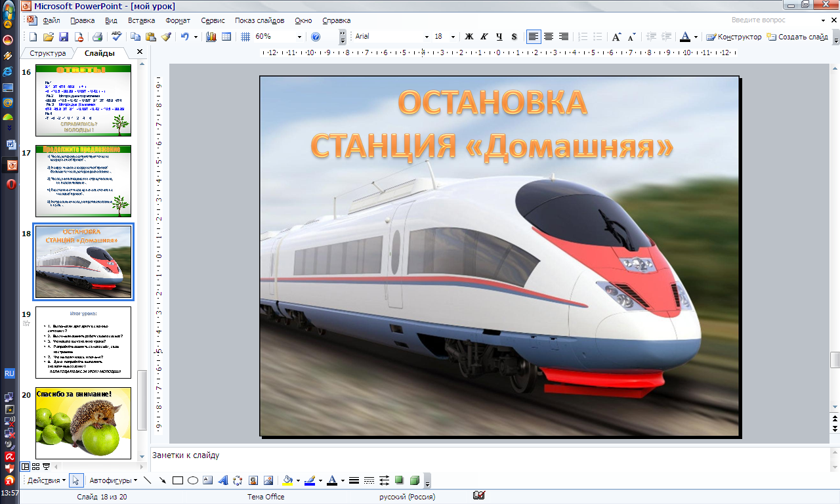The width and height of the screenshot is (840, 504).
Task: Open the font color arrow in the formatting toolbar
Action: coord(696,37)
